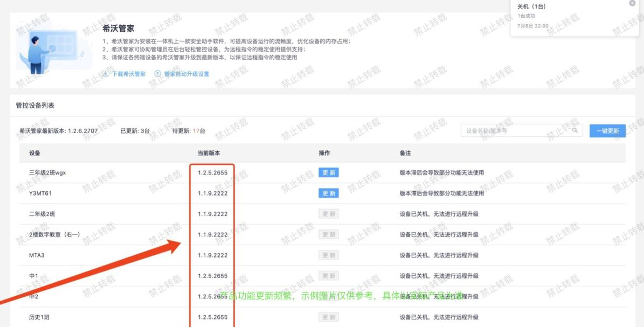Click the 备注 column header
644x327 pixels.
[405, 153]
